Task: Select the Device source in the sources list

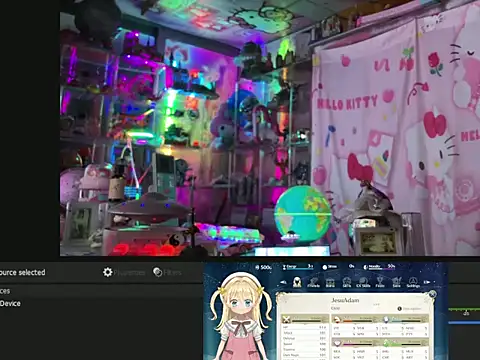Action: coord(10,303)
